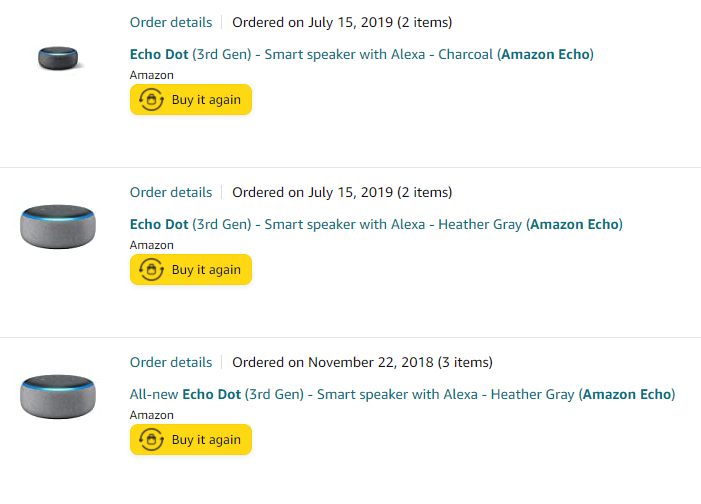Click the Amazon seller name under All-new Echo Dot
This screenshot has width=701, height=504.
click(x=152, y=415)
